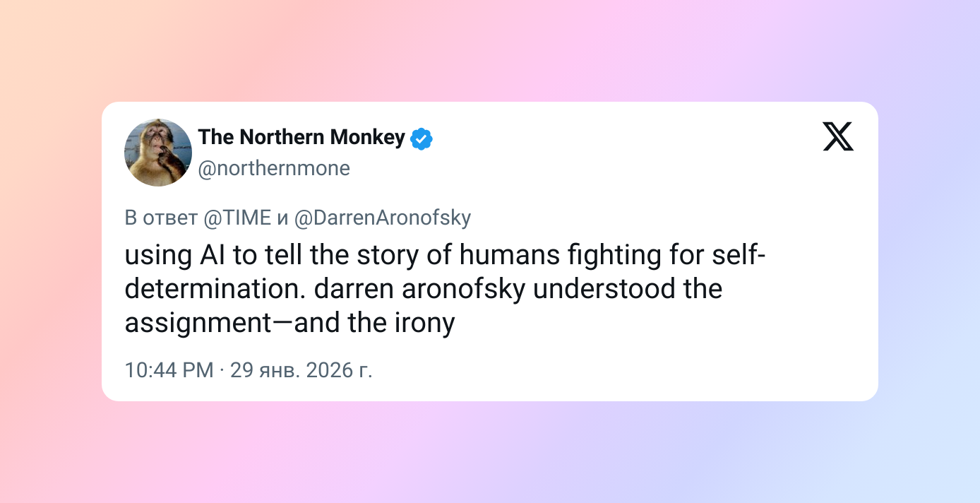Click the word "determination." in the tweet
Image resolution: width=980 pixels, height=503 pixels.
point(215,289)
